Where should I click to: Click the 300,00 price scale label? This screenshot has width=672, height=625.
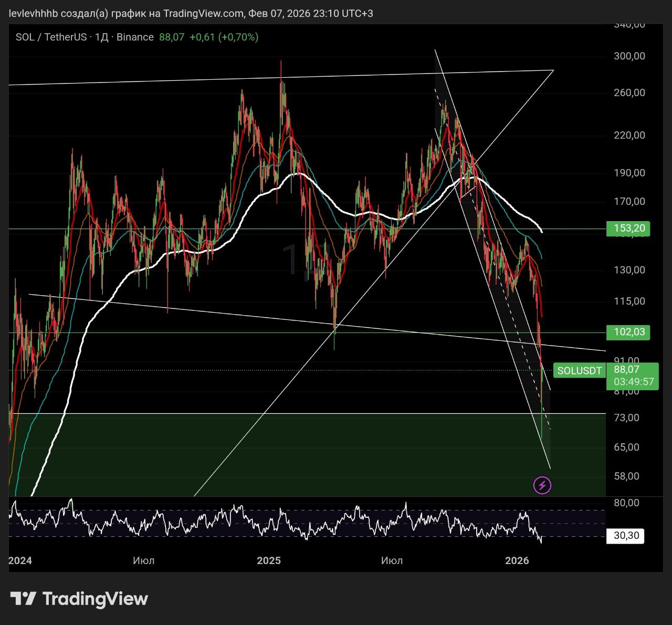pyautogui.click(x=629, y=56)
